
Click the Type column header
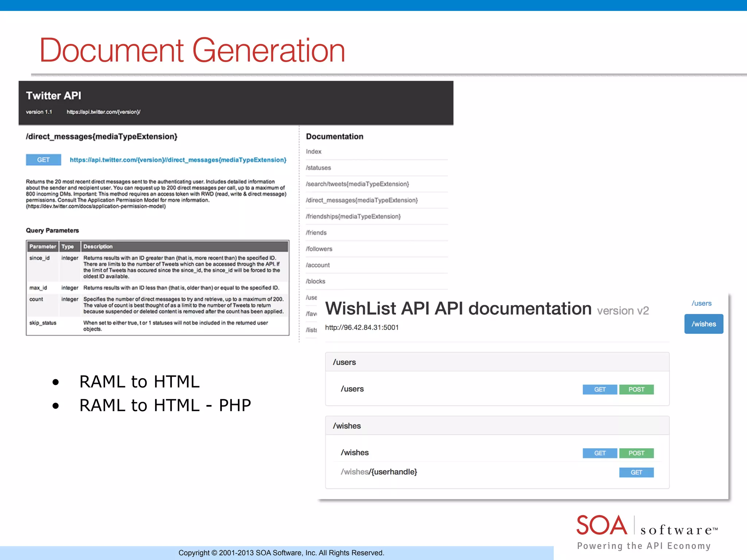pos(70,246)
